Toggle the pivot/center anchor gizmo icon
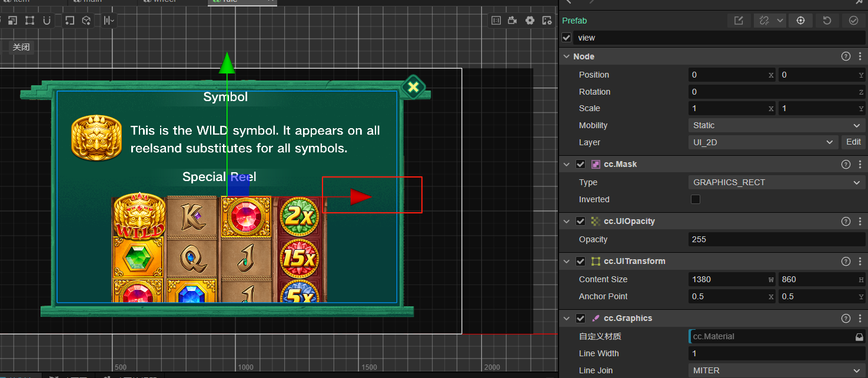 (69, 21)
